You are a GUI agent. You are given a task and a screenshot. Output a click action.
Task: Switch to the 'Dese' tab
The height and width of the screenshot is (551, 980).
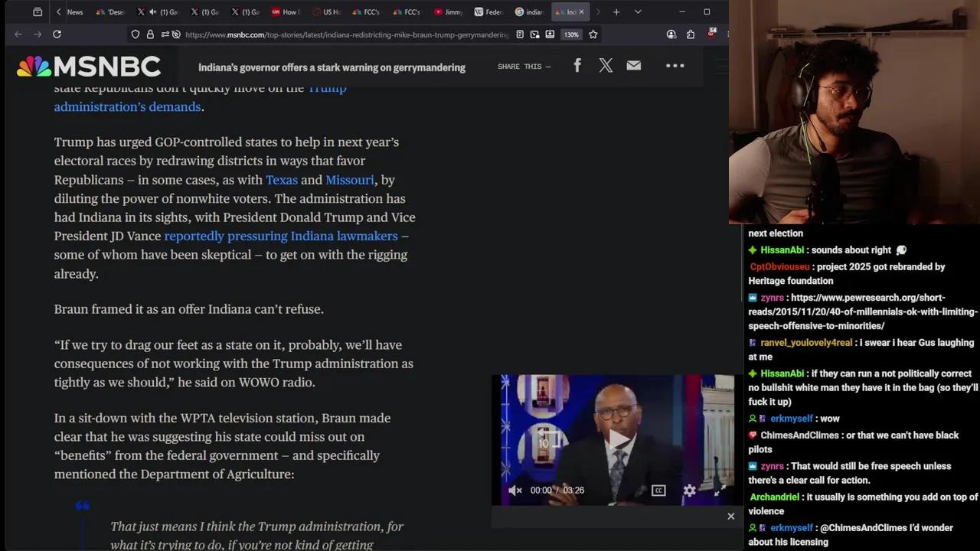[110, 12]
